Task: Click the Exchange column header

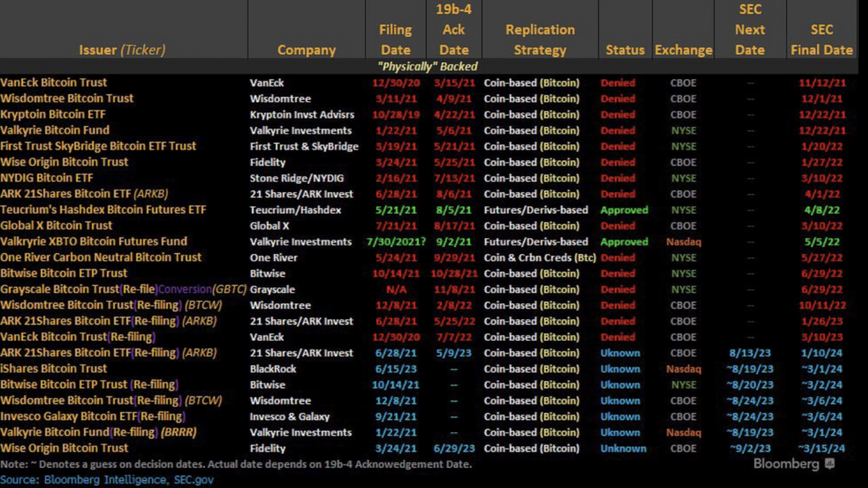Action: [684, 50]
